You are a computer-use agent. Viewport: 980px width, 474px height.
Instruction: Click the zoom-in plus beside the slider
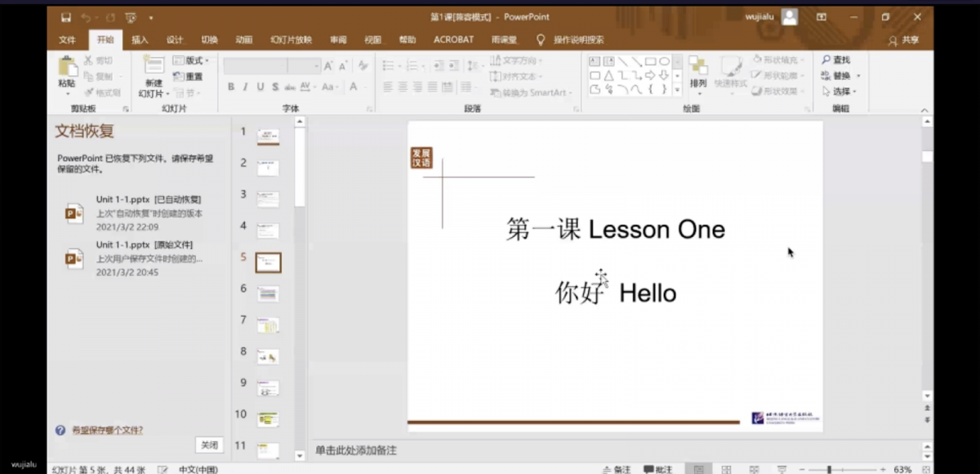click(884, 470)
